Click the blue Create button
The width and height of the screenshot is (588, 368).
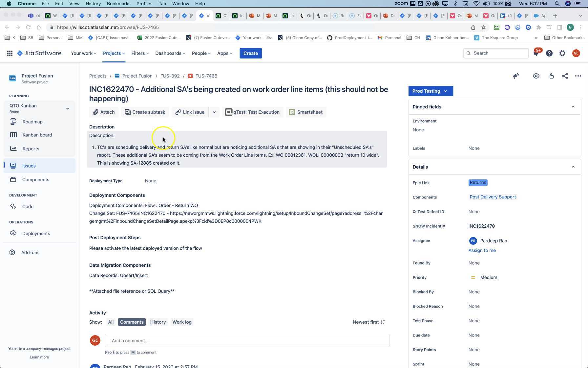(250, 53)
